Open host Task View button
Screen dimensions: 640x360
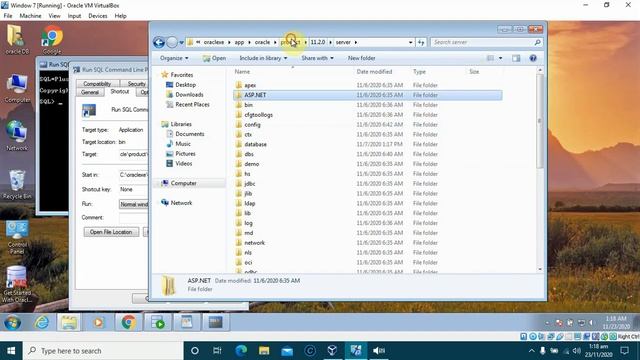click(217, 351)
